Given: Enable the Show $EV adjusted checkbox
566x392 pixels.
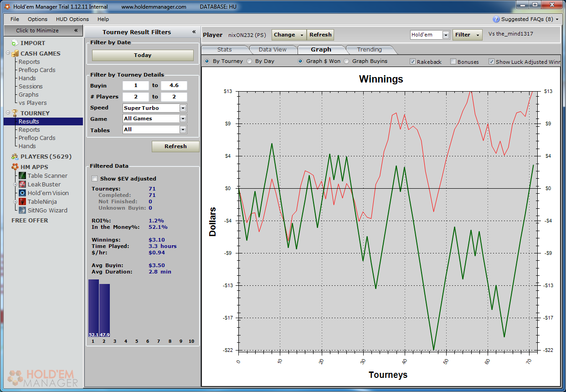Looking at the screenshot, I should (95, 179).
